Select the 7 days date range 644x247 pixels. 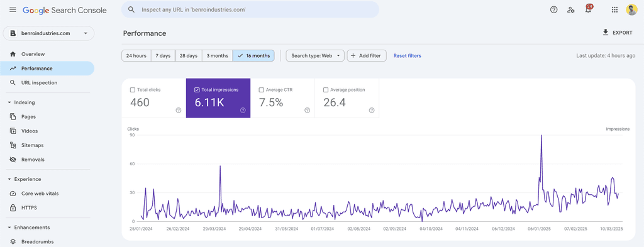tap(163, 56)
